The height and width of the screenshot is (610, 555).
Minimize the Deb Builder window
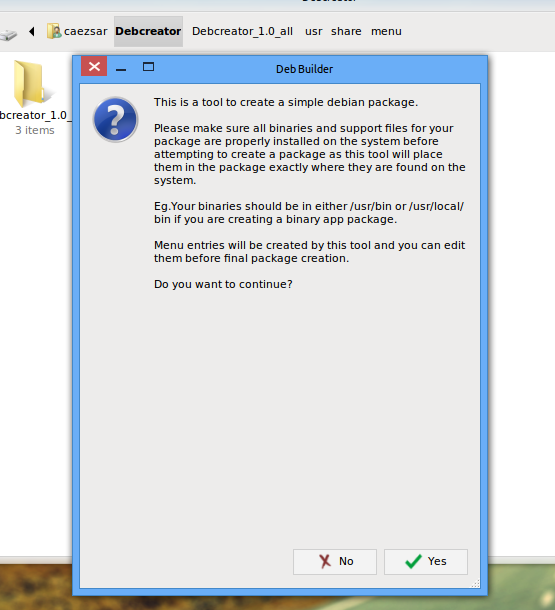pyautogui.click(x=121, y=69)
